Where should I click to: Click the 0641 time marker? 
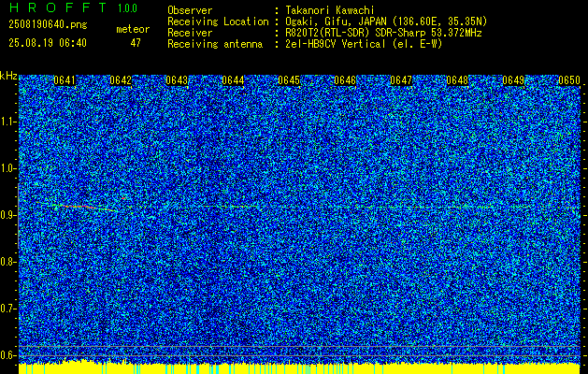coord(65,80)
